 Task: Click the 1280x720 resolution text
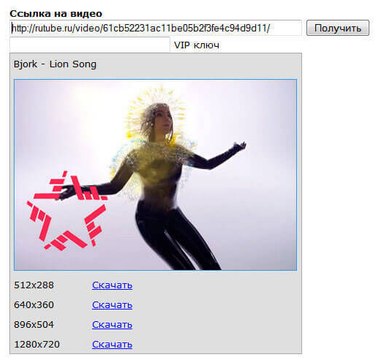click(37, 344)
